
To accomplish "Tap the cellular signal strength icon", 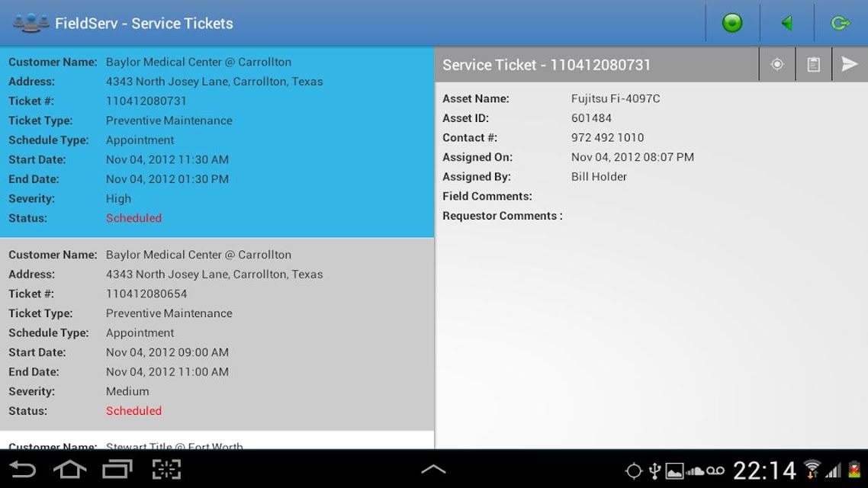I will (833, 470).
